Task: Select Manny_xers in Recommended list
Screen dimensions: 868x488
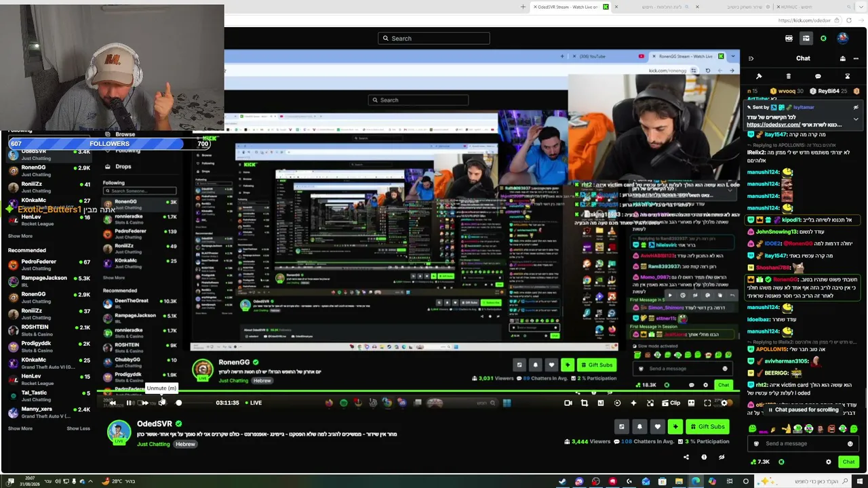Action: 49,412
